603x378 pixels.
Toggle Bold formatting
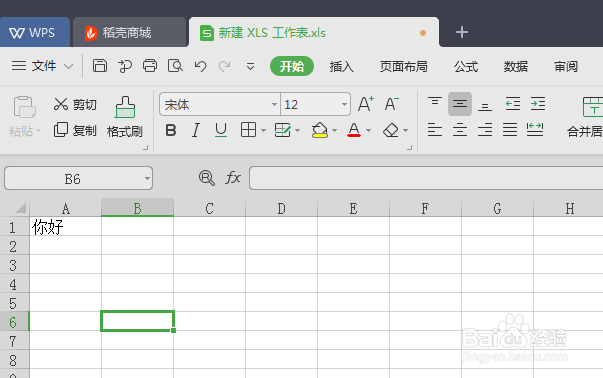171,130
